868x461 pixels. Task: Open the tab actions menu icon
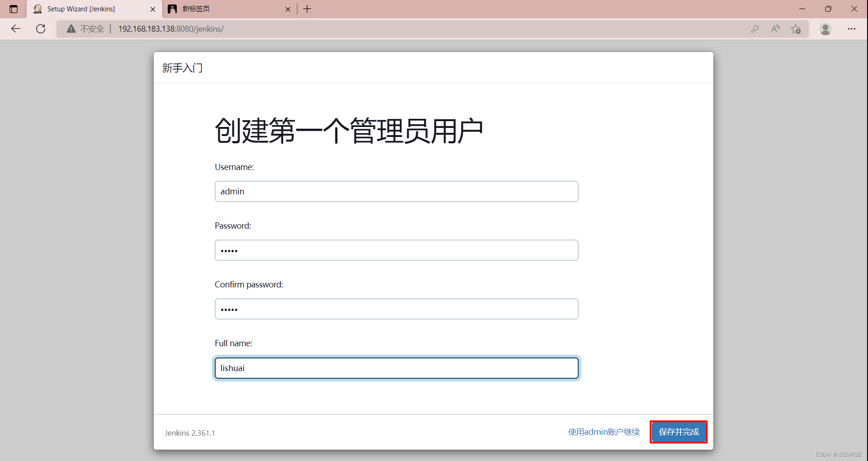pos(14,9)
